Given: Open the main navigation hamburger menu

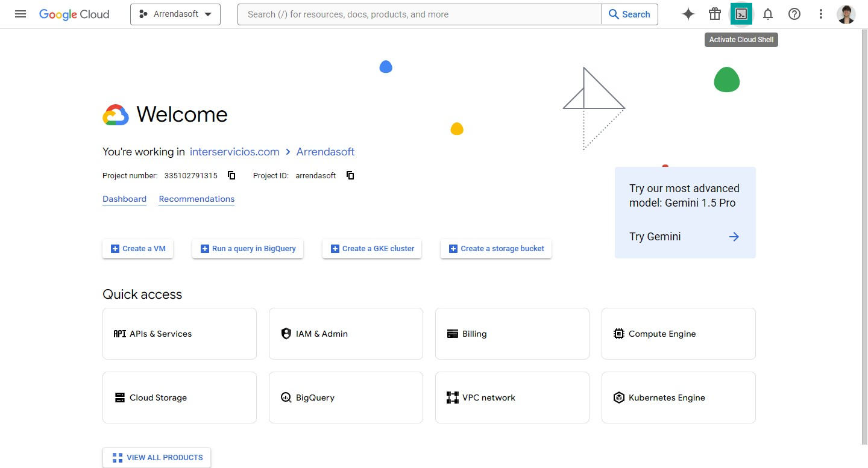Looking at the screenshot, I should [x=20, y=14].
